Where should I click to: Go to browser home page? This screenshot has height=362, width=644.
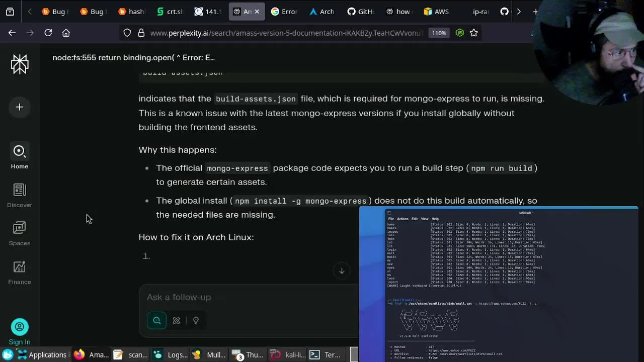66,33
